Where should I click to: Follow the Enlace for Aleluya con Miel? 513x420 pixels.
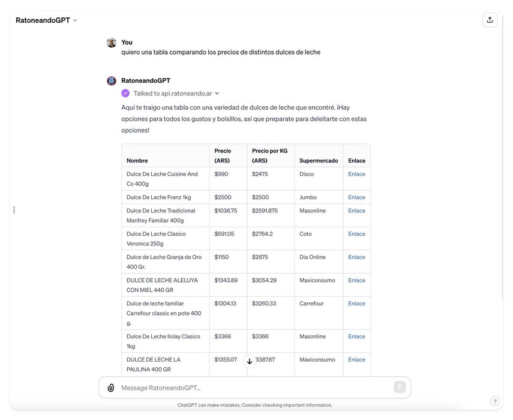tap(356, 280)
